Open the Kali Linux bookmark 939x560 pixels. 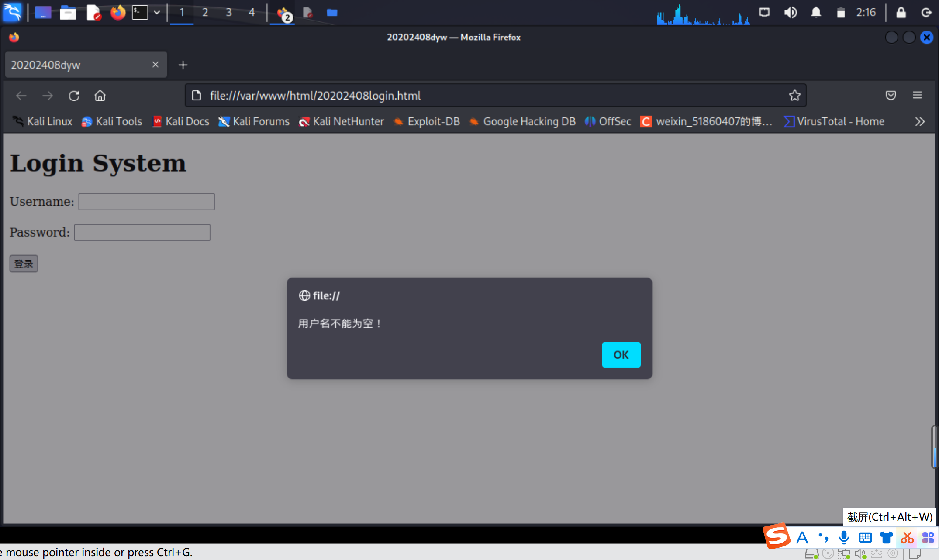(x=43, y=121)
